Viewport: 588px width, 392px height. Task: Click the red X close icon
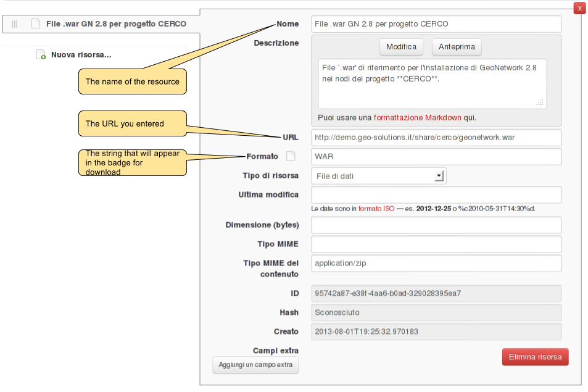click(x=579, y=8)
